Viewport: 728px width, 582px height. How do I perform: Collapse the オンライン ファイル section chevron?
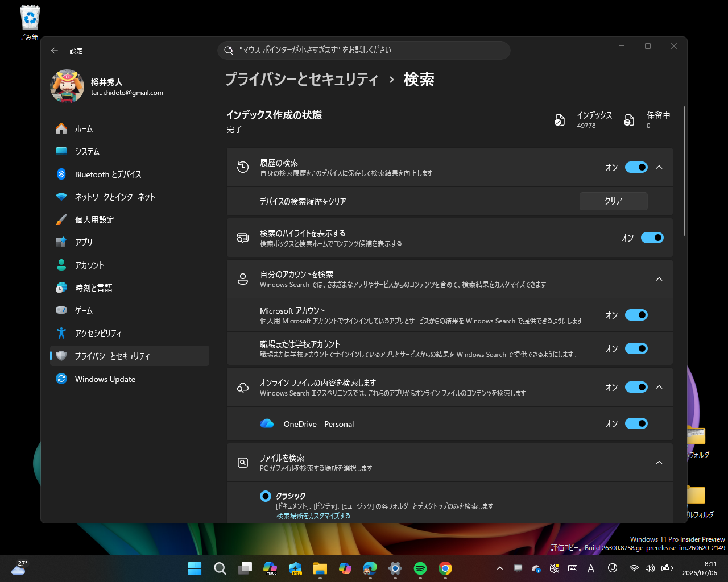click(x=659, y=387)
